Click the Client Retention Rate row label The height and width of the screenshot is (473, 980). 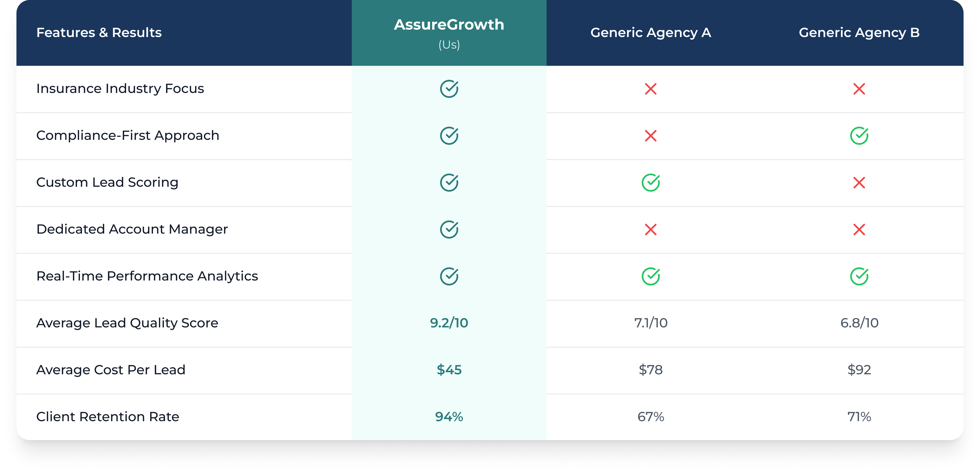108,417
